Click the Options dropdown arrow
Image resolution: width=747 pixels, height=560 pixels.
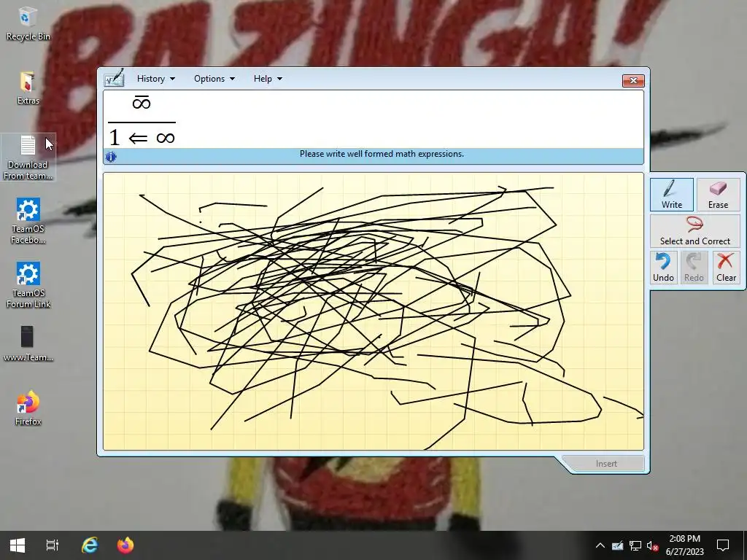point(233,79)
